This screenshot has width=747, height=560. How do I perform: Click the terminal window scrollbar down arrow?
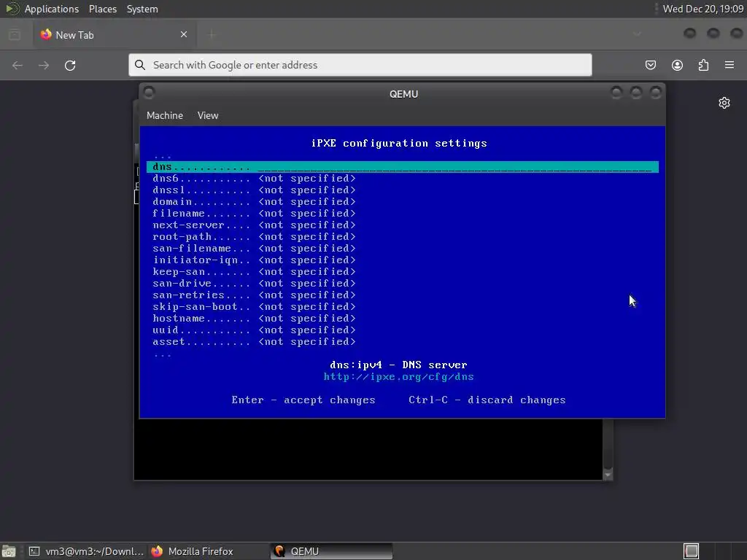608,475
